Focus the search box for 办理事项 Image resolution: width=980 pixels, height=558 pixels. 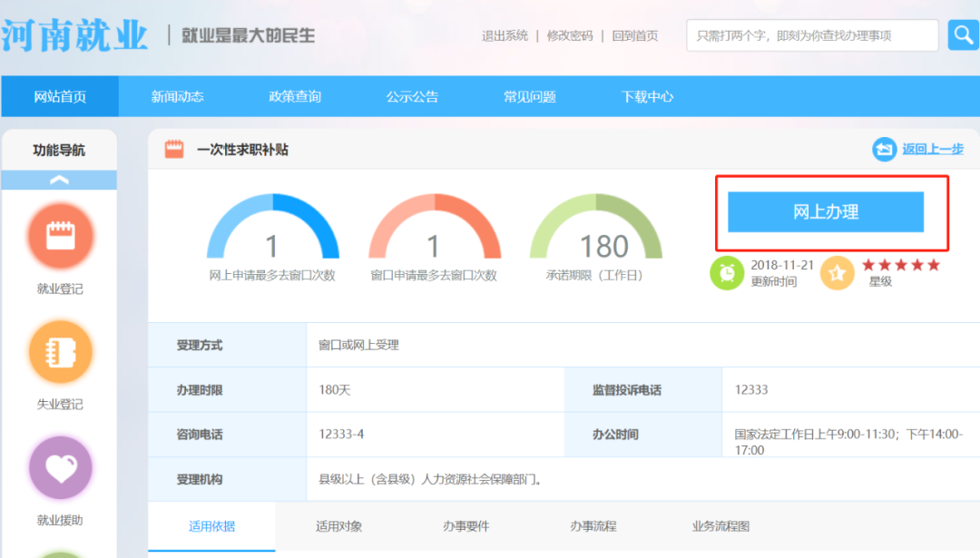(x=812, y=35)
